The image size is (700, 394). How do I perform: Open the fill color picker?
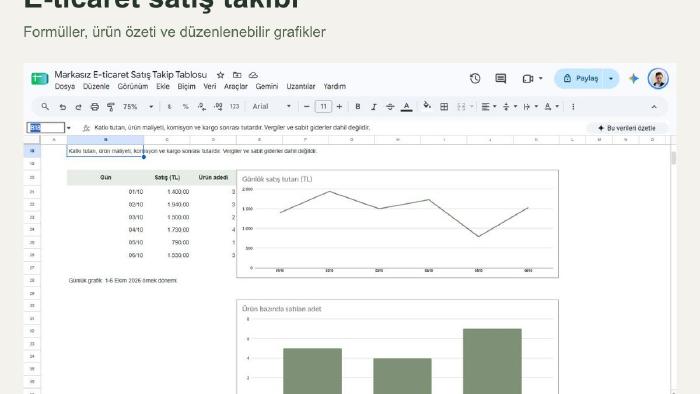pos(427,106)
